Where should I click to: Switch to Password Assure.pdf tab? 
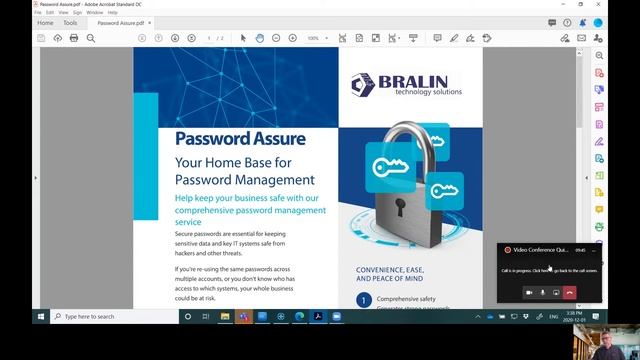pyautogui.click(x=120, y=23)
